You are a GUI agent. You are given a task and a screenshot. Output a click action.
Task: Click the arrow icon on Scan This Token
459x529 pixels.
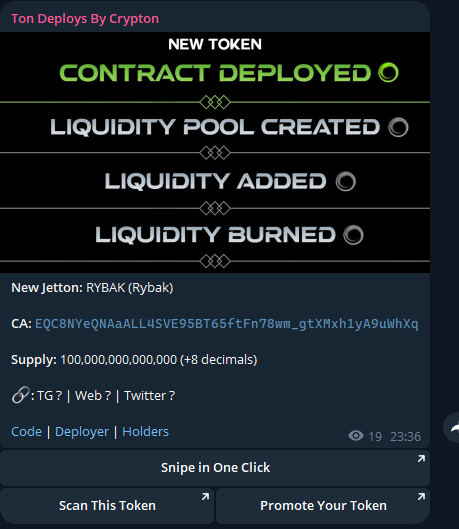[205, 497]
